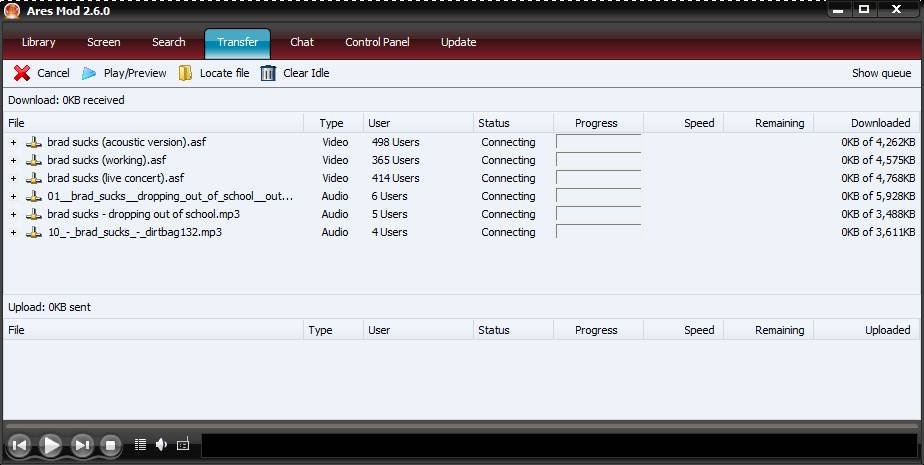This screenshot has width=924, height=465.
Task: Click the Locate file folder icon
Action: (x=185, y=73)
